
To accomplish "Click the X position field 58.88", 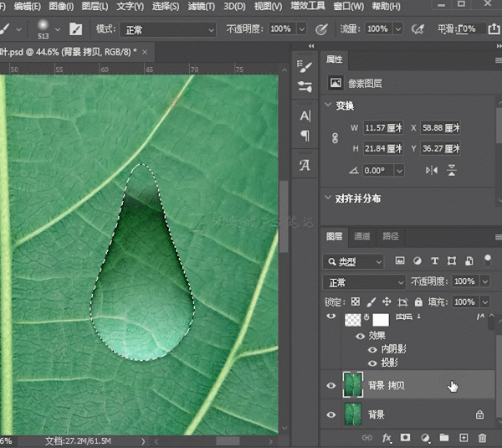I will coord(441,128).
